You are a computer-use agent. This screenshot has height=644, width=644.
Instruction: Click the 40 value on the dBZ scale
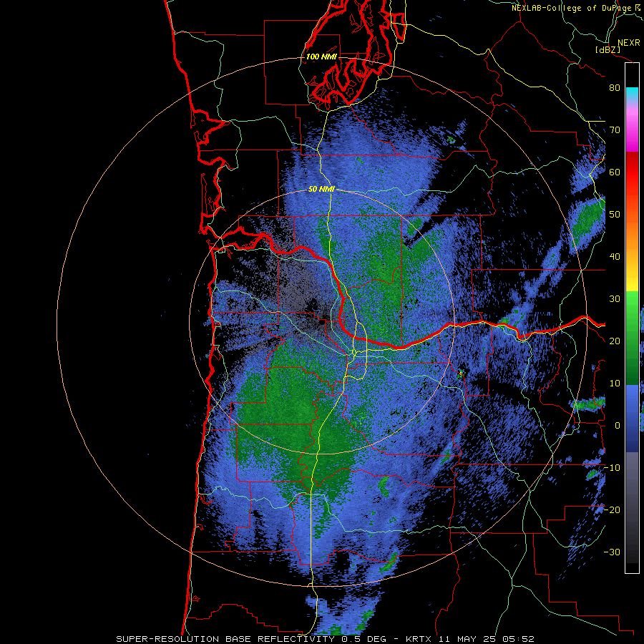pyautogui.click(x=615, y=257)
